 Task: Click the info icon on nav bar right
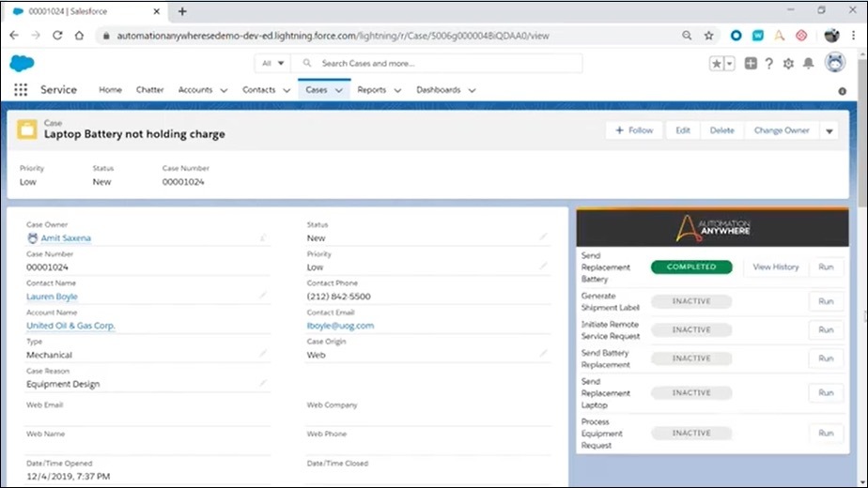pyautogui.click(x=842, y=91)
